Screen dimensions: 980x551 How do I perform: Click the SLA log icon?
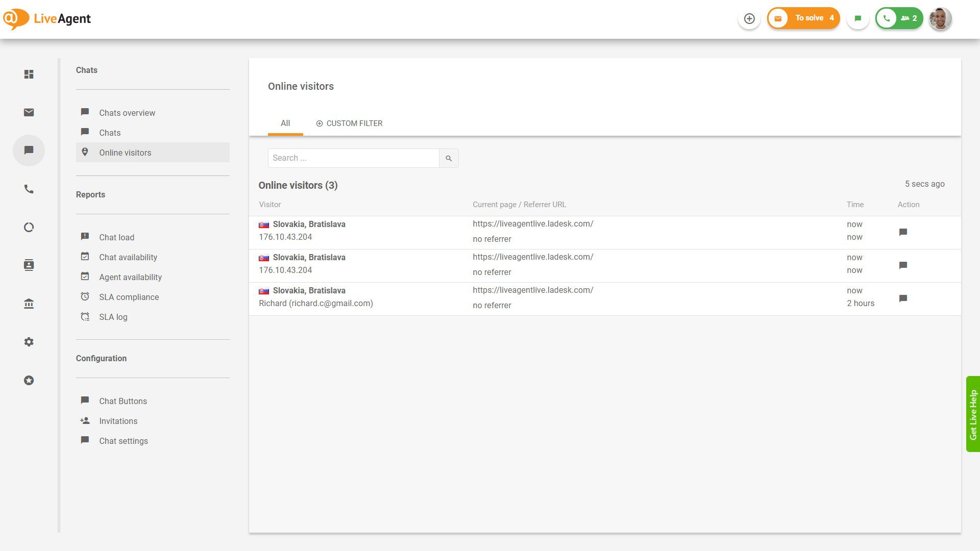[85, 316]
